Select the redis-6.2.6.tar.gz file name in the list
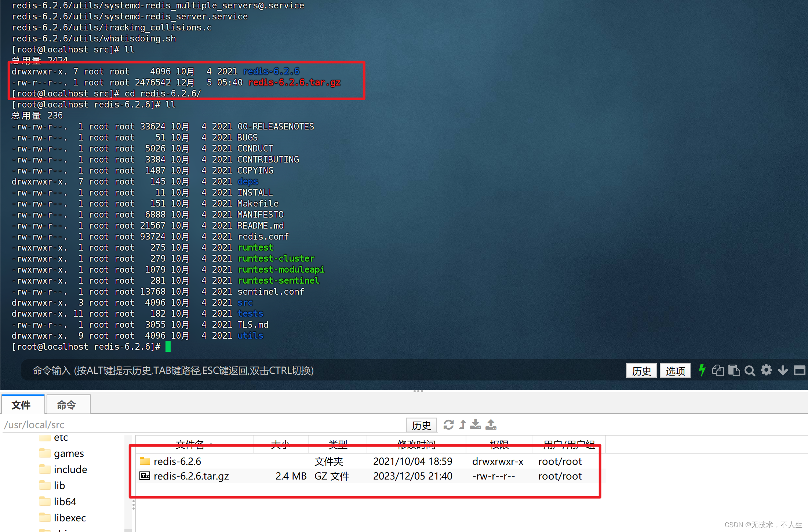 191,476
